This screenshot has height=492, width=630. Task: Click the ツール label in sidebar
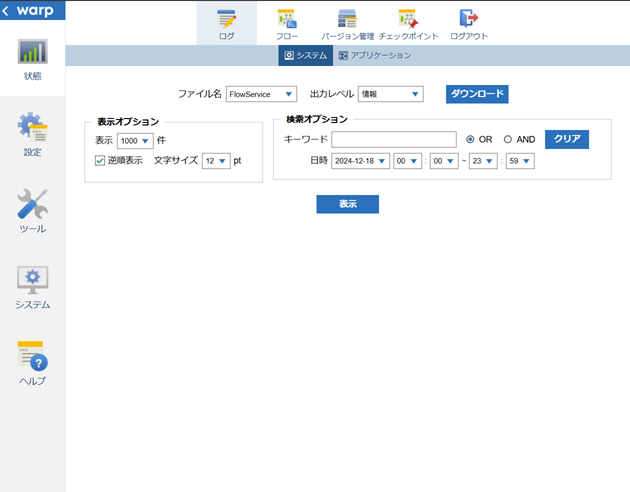point(33,229)
